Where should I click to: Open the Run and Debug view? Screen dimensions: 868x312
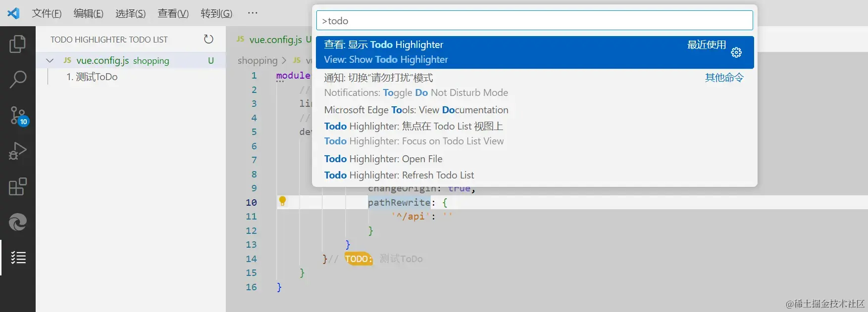(x=17, y=151)
